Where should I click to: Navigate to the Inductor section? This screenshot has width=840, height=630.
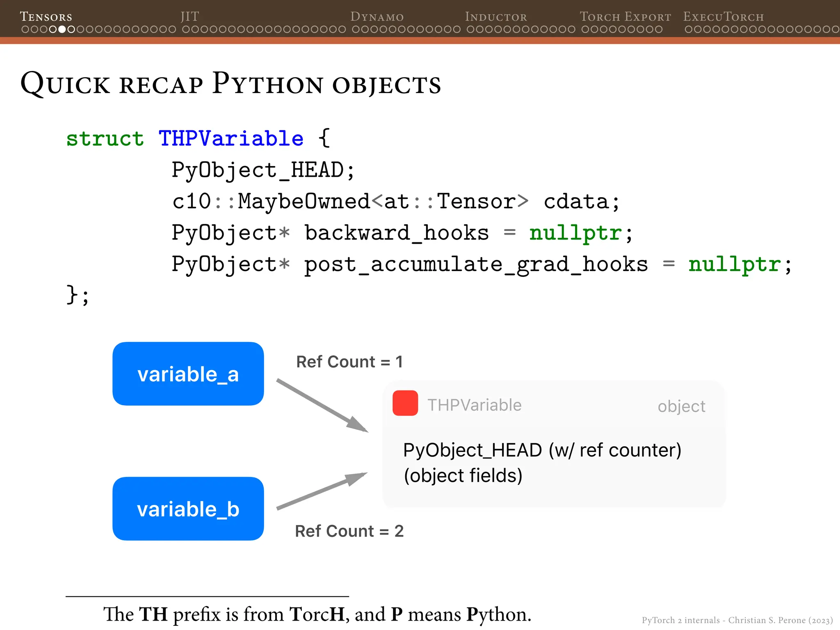[x=496, y=16]
